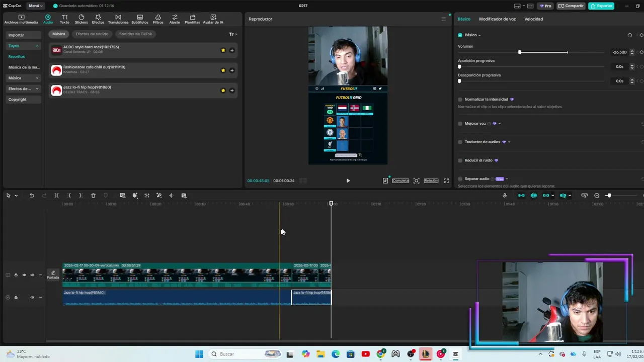644x362 pixels.
Task: Edit the Portada cover
Action: [x=53, y=275]
